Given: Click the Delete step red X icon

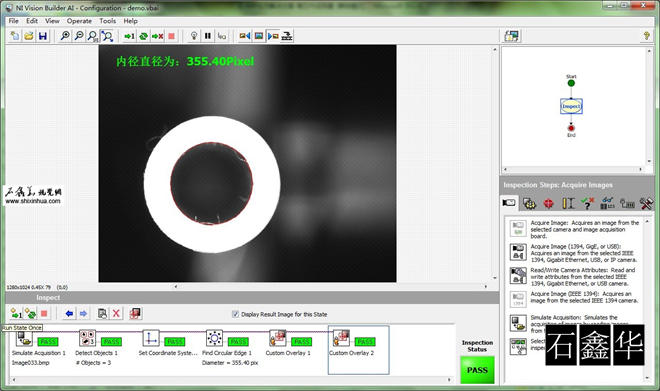Looking at the screenshot, I should tap(116, 314).
